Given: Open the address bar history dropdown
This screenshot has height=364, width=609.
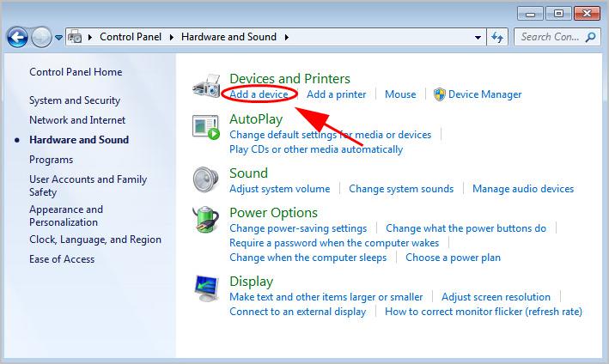Looking at the screenshot, I should click(478, 38).
